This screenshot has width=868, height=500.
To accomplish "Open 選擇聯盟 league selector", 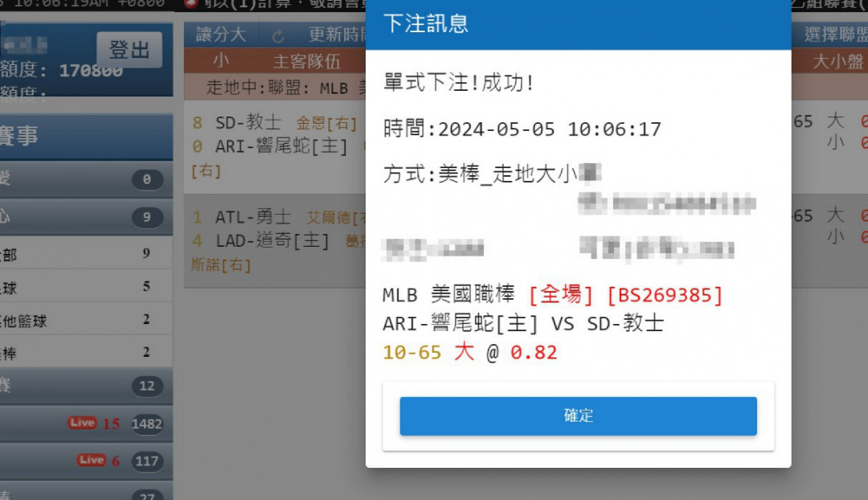I will (836, 35).
